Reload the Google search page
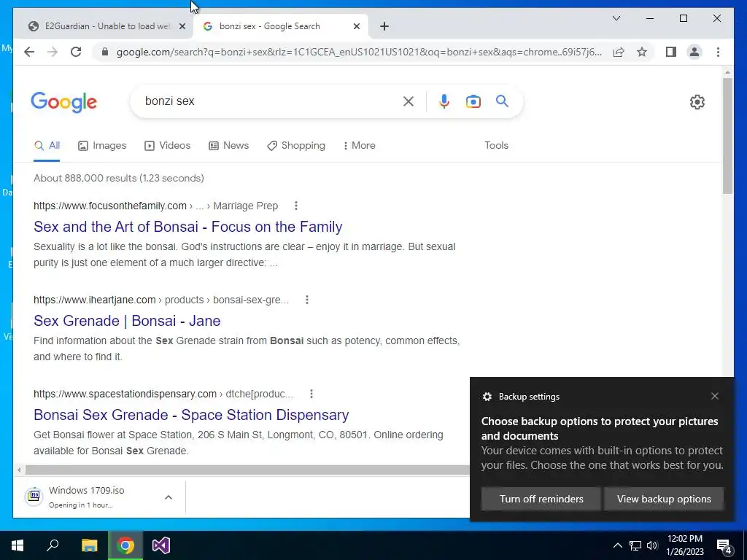 coord(76,52)
